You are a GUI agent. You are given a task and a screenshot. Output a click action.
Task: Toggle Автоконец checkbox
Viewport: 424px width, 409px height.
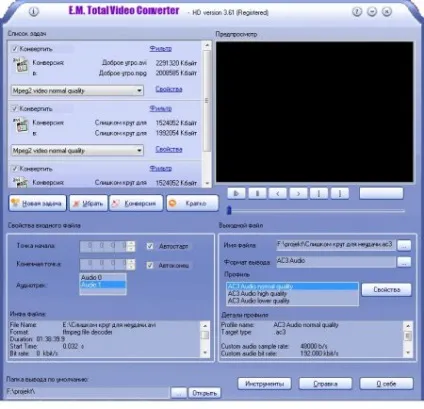pyautogui.click(x=150, y=265)
